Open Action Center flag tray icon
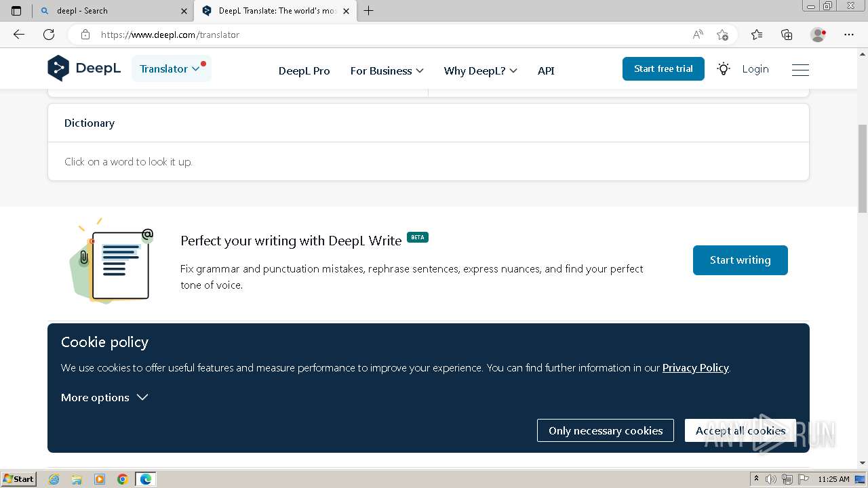 click(x=803, y=479)
